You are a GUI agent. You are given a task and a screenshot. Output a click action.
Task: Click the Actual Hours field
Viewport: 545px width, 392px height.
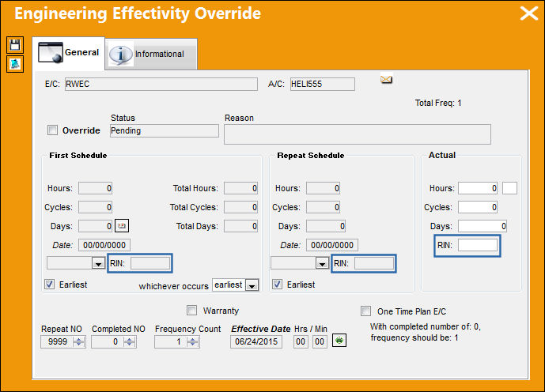[478, 188]
